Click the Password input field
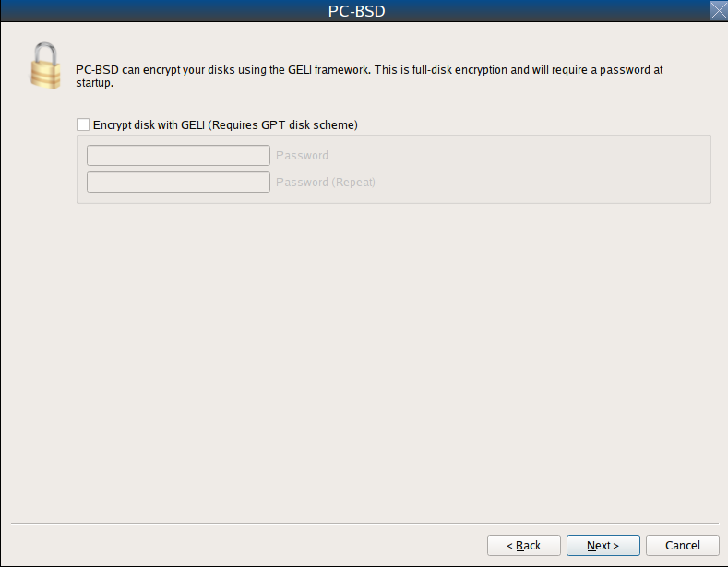 point(178,156)
